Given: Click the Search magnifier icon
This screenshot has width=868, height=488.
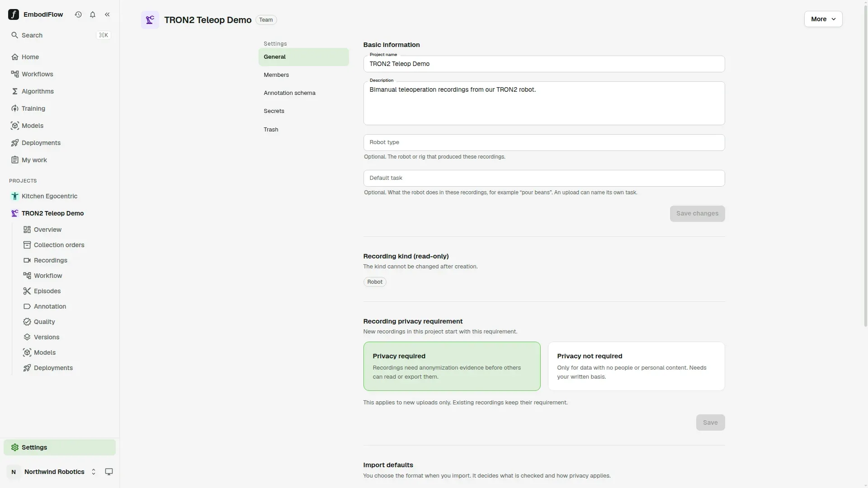Looking at the screenshot, I should tap(15, 35).
